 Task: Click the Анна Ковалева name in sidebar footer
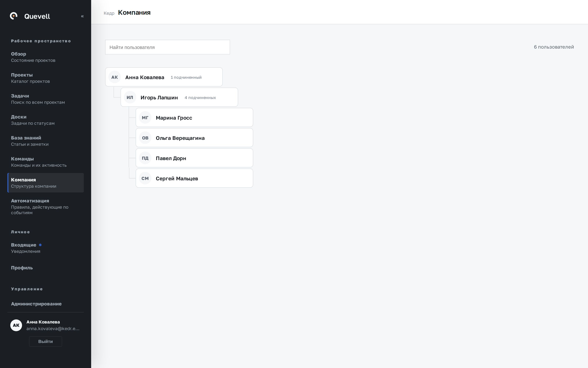click(x=43, y=322)
